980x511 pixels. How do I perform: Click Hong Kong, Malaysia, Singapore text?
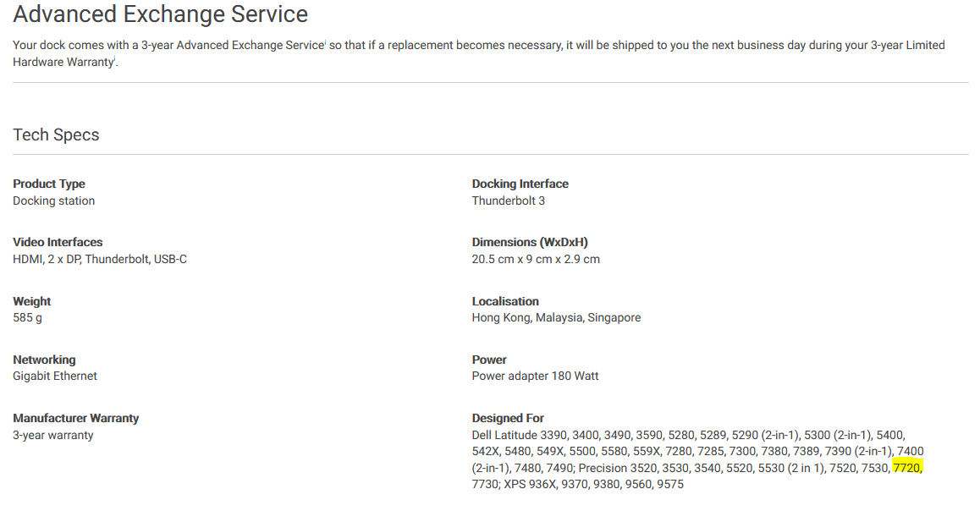[x=556, y=317]
